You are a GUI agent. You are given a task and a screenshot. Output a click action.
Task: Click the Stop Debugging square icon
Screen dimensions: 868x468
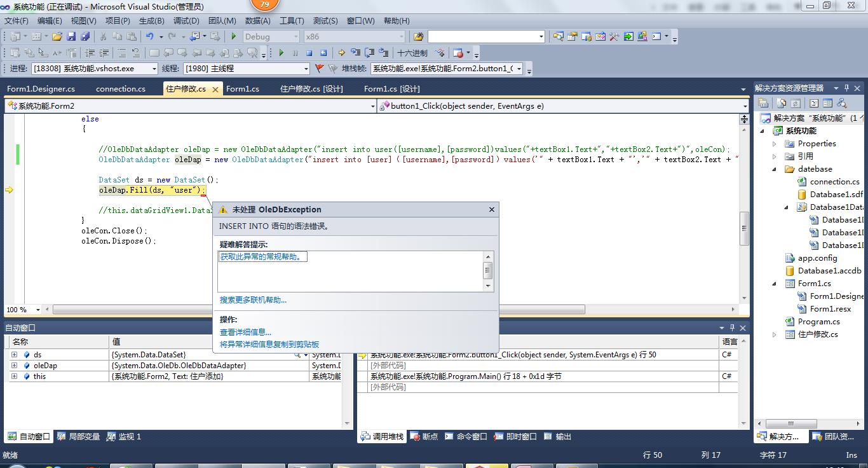coord(309,53)
